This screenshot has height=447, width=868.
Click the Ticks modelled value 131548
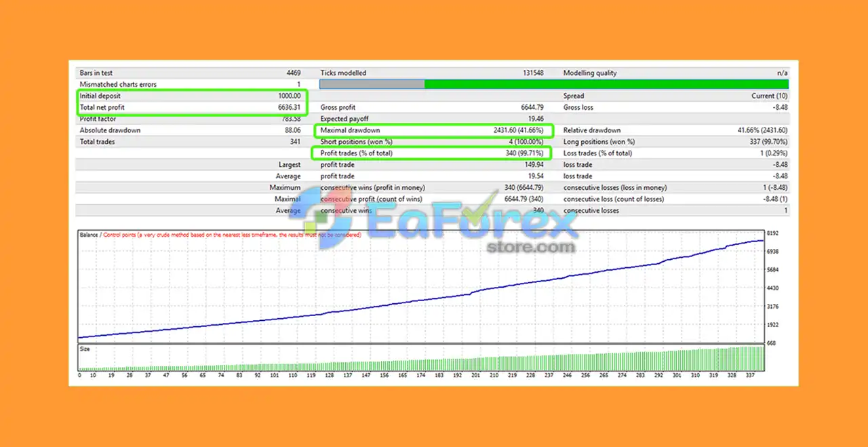coord(532,73)
